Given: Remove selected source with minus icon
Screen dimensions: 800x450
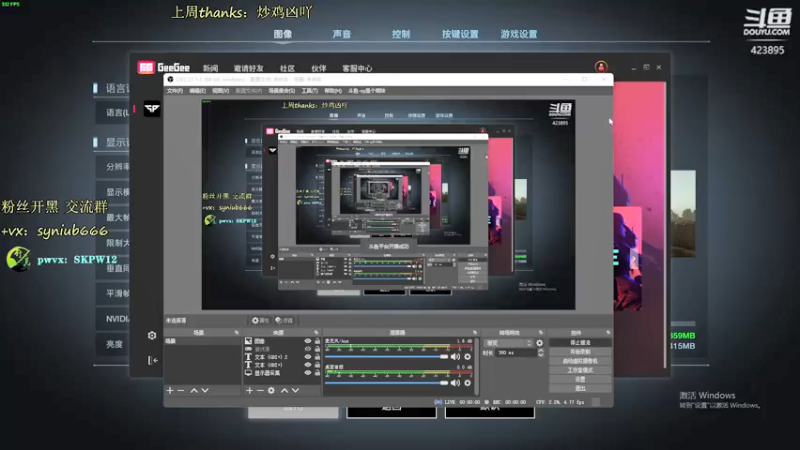Looking at the screenshot, I should point(260,390).
